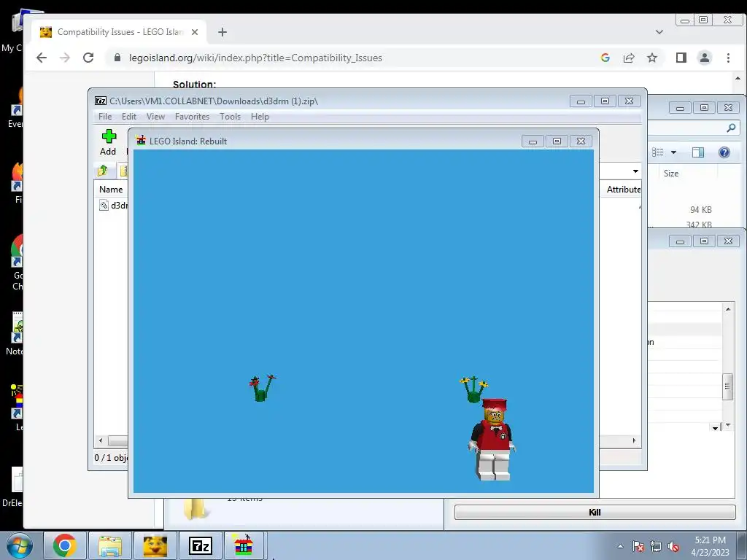The image size is (747, 560).
Task: Open Google icon in the address bar
Action: (x=605, y=58)
